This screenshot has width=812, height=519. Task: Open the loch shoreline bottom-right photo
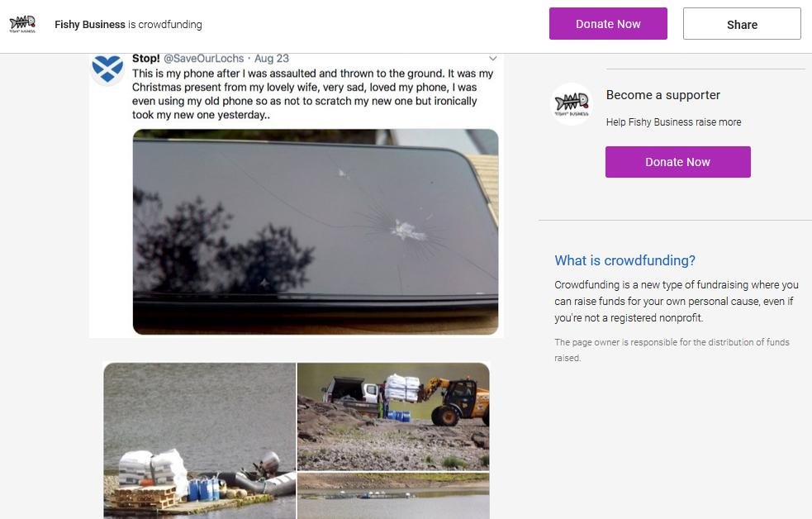coord(393,496)
